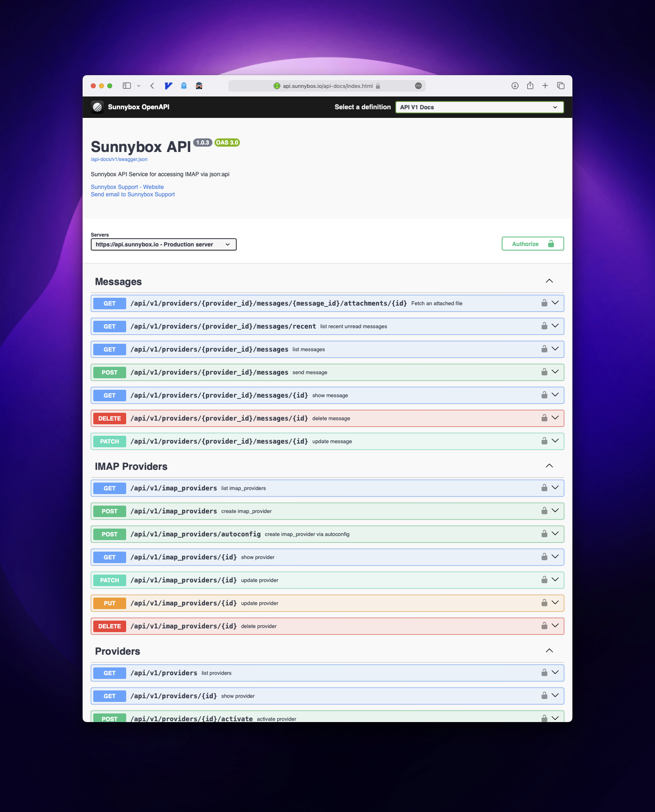Click 'create imap_provider' description text
The image size is (655, 812).
tap(247, 511)
